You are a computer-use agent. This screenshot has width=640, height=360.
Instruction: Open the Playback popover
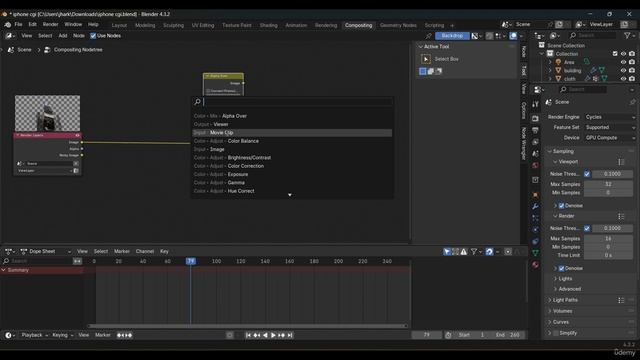pos(34,335)
